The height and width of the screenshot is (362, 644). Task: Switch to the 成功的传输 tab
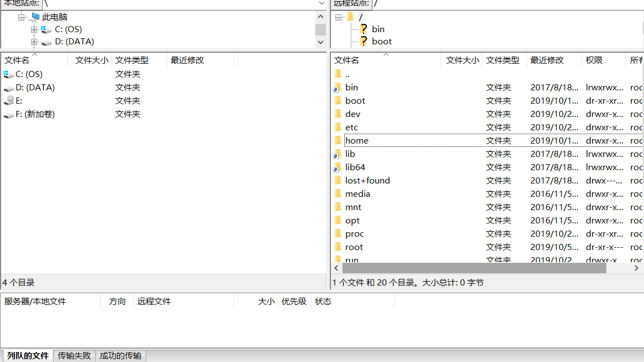point(120,356)
